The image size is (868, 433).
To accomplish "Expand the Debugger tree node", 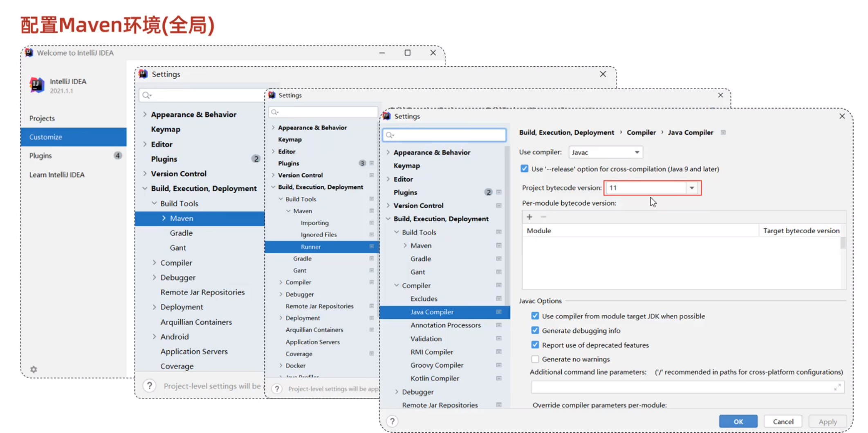I will (396, 392).
